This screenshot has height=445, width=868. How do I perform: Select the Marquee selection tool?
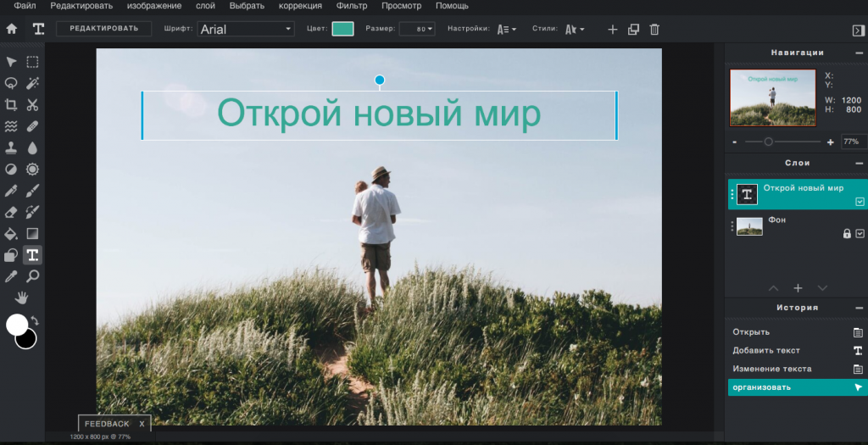[33, 62]
